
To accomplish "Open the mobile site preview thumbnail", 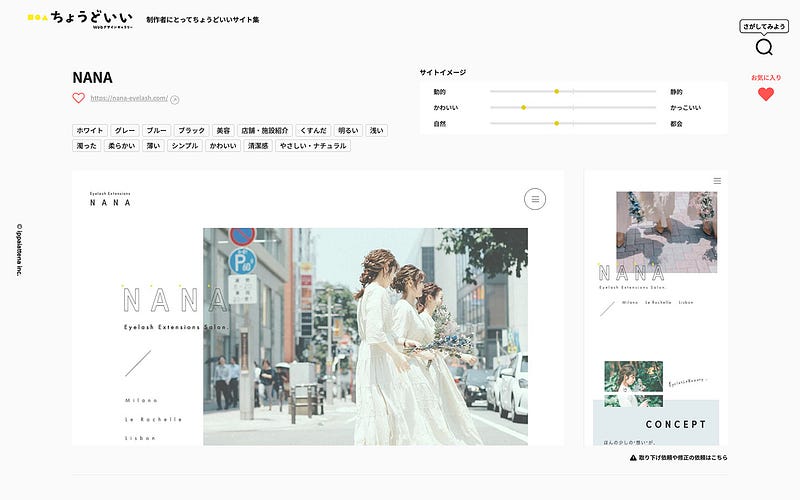I will coord(656,308).
